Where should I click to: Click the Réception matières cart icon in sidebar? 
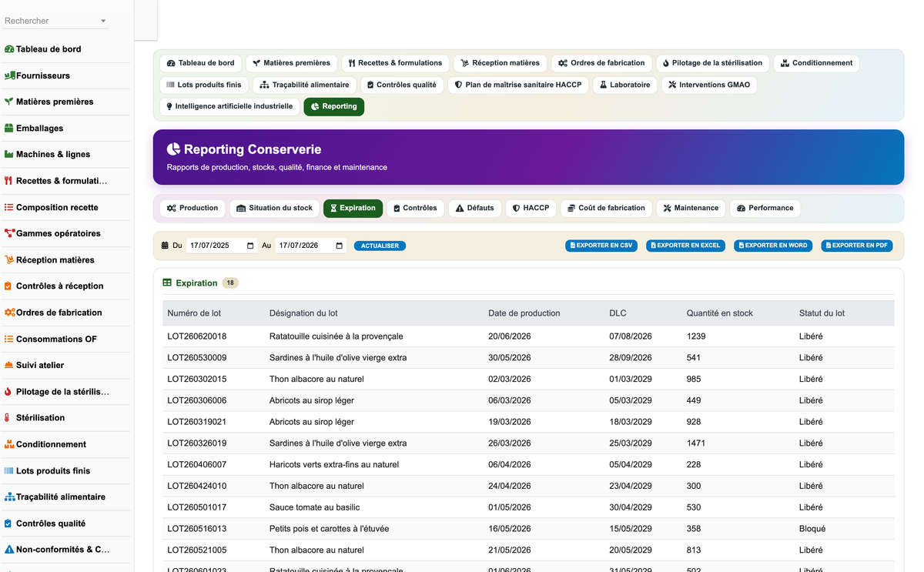tap(9, 260)
